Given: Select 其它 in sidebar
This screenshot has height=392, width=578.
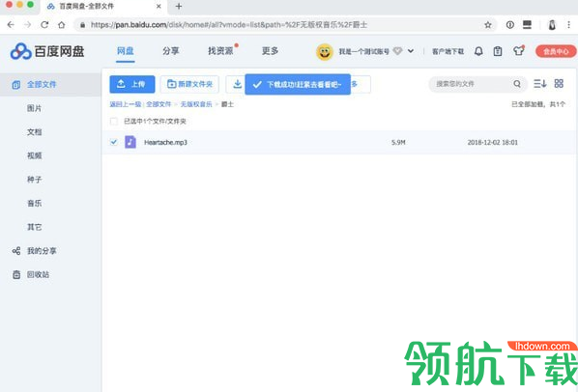Looking at the screenshot, I should [34, 227].
